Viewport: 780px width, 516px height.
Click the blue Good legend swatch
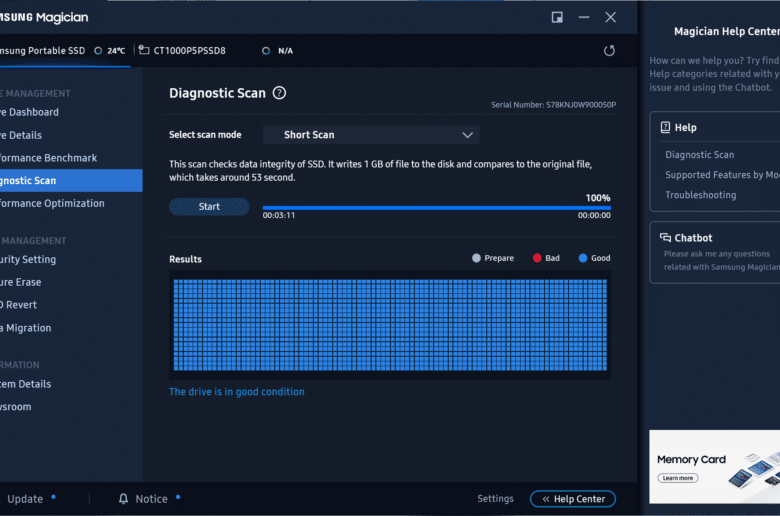click(583, 258)
